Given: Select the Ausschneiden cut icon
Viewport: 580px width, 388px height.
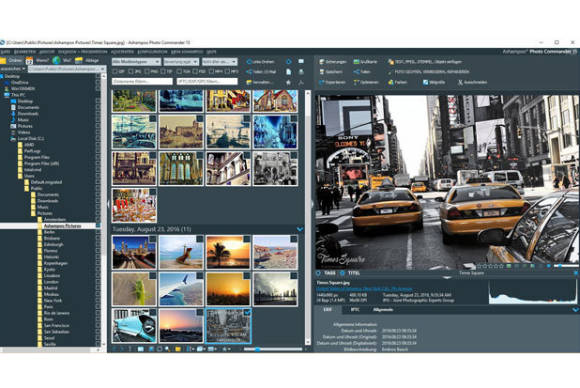Looking at the screenshot, I should pyautogui.click(x=460, y=82).
